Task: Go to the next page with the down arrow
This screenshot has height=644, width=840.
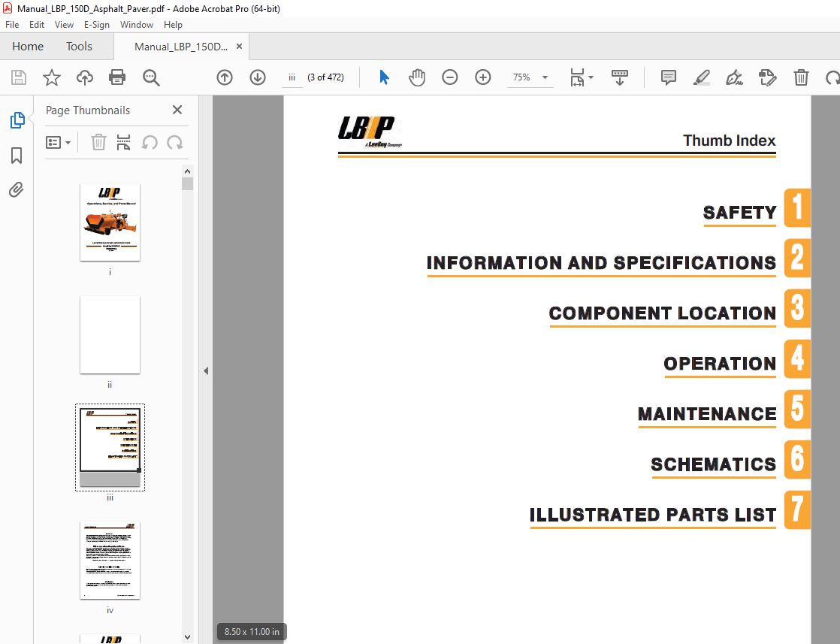Action: pyautogui.click(x=258, y=77)
